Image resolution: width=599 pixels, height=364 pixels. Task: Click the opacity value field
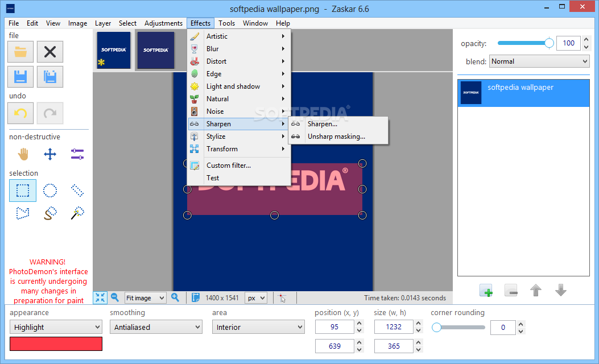click(x=568, y=43)
